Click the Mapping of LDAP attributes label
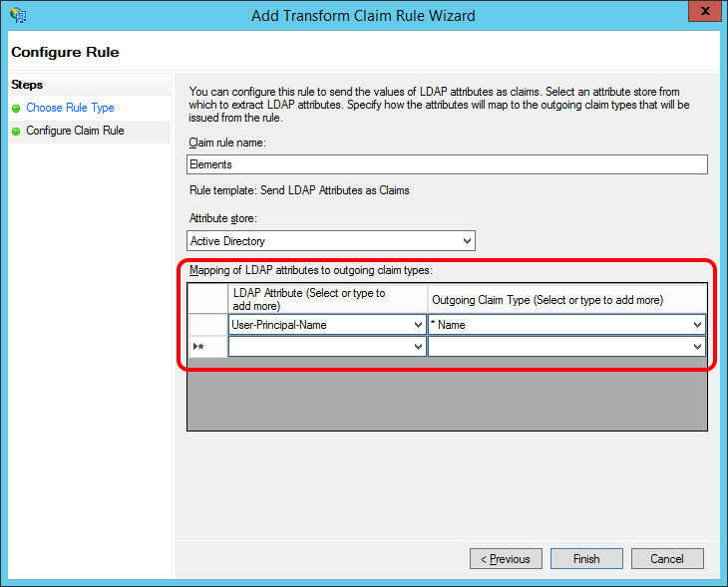This screenshot has width=728, height=587. coord(310,270)
